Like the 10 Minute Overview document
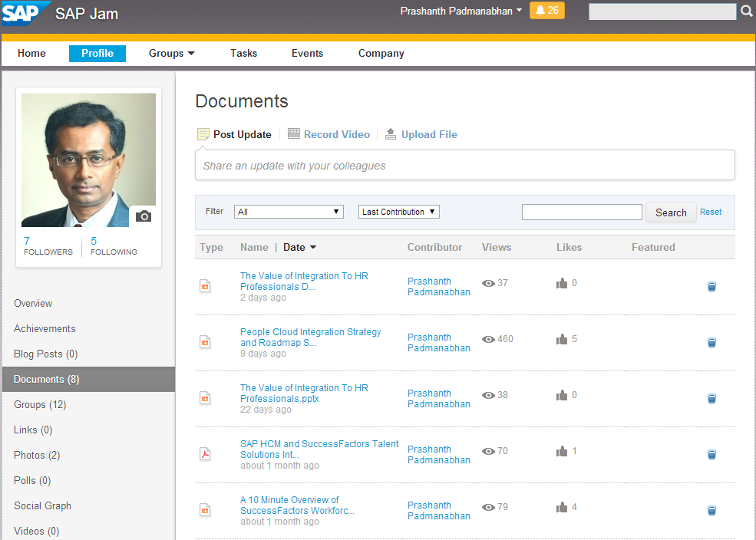This screenshot has width=756, height=540. pyautogui.click(x=562, y=507)
